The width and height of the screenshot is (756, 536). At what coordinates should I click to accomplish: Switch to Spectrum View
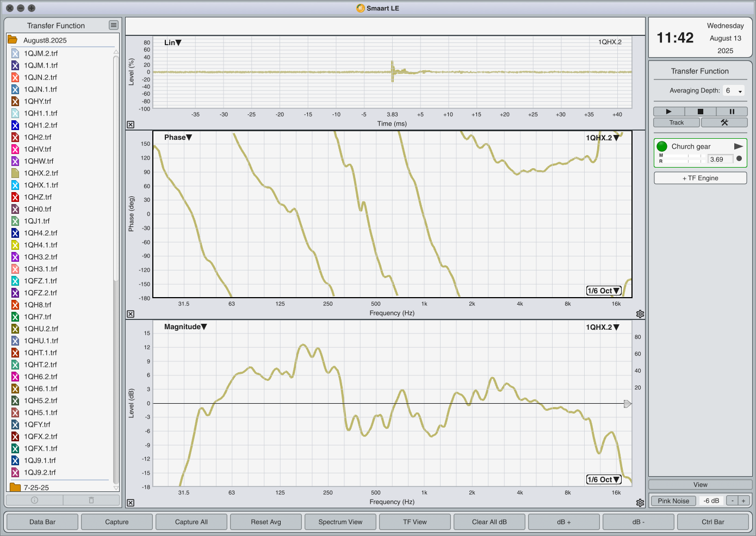point(340,522)
